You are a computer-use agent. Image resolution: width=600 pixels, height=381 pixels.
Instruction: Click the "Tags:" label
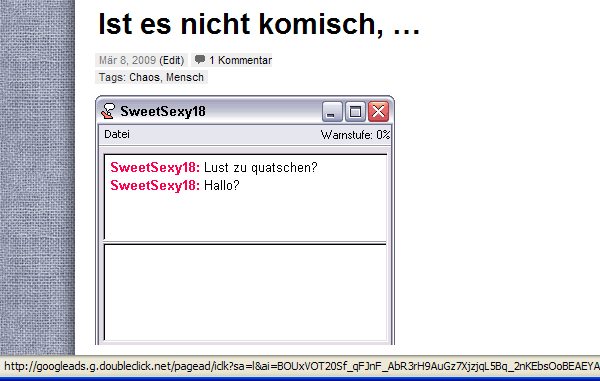113,77
